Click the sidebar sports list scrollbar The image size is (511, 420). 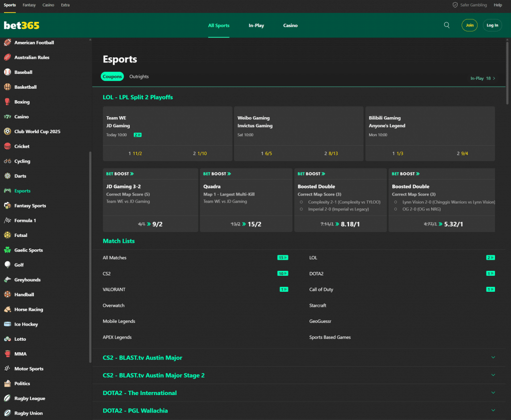[x=90, y=257]
